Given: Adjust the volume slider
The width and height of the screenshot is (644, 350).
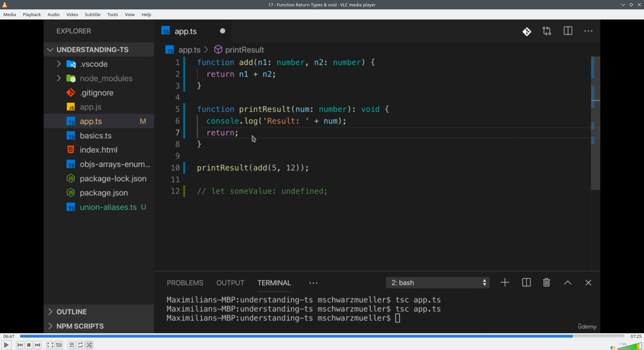Looking at the screenshot, I should point(630,346).
